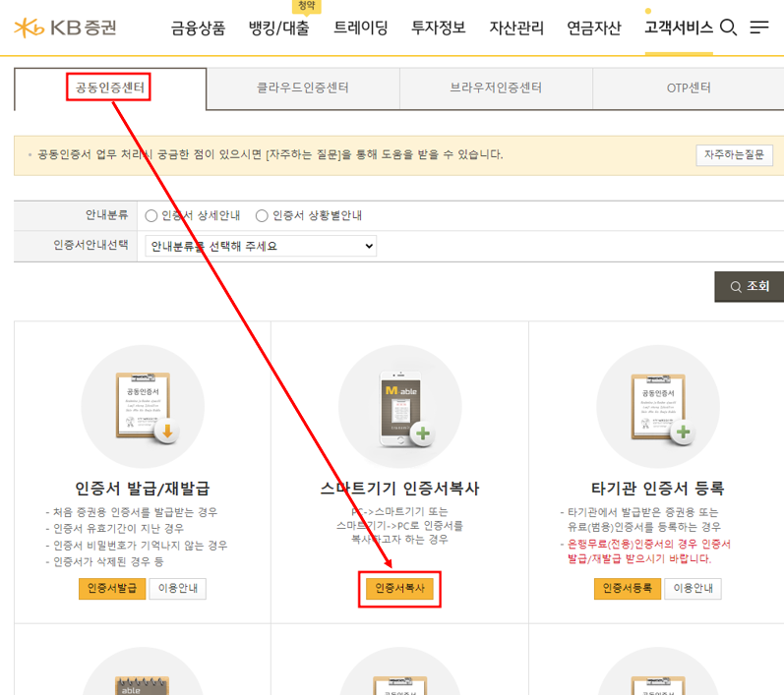
Task: Click the 청약 badge above 뱅킹/대출
Action: pos(307,6)
